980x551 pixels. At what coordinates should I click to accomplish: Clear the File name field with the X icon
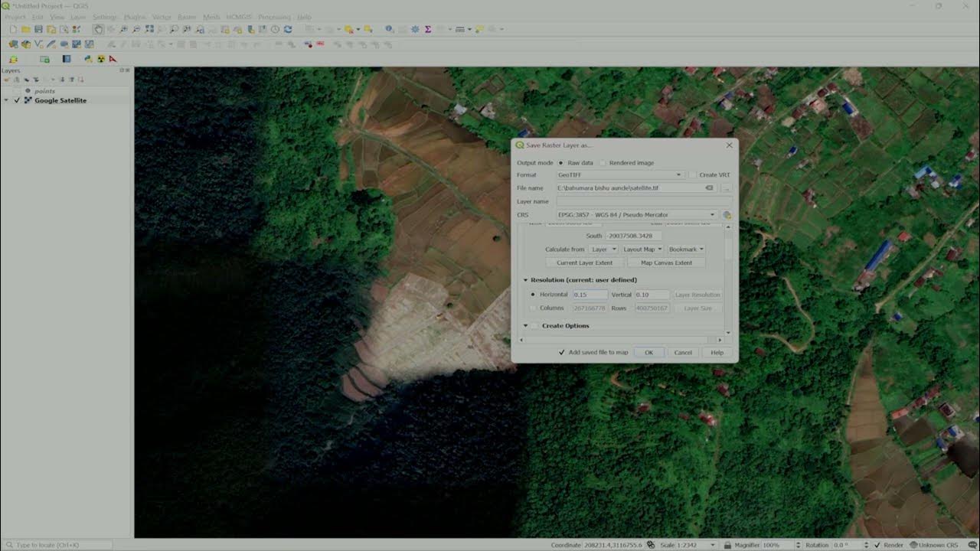coord(709,188)
